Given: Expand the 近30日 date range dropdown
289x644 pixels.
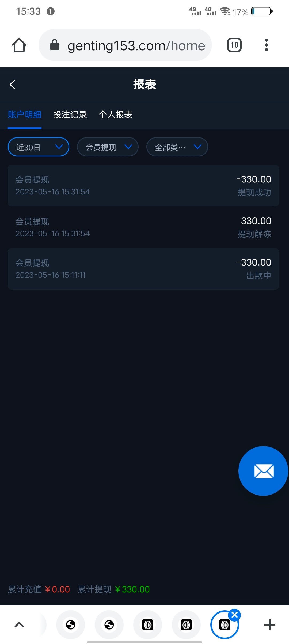Looking at the screenshot, I should point(39,147).
